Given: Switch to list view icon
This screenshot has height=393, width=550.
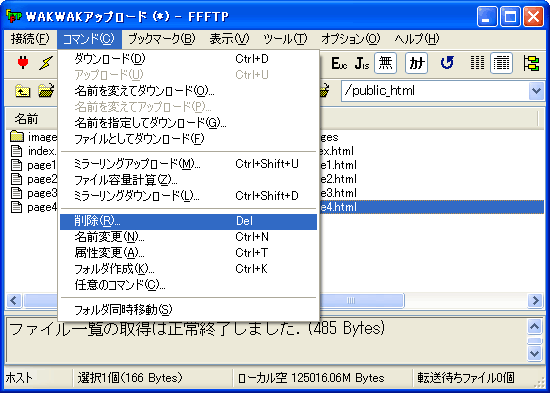Looking at the screenshot, I should pyautogui.click(x=477, y=63).
